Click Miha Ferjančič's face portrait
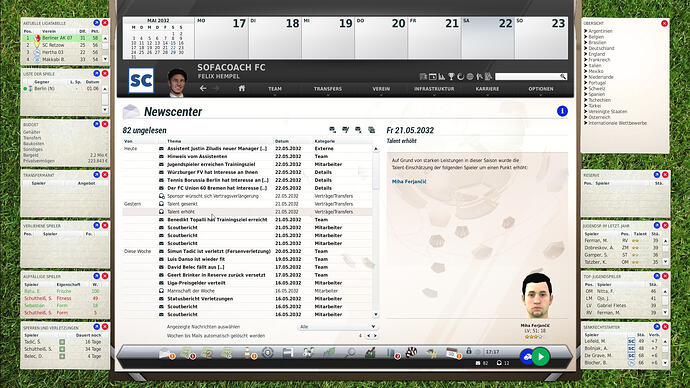 [537, 296]
